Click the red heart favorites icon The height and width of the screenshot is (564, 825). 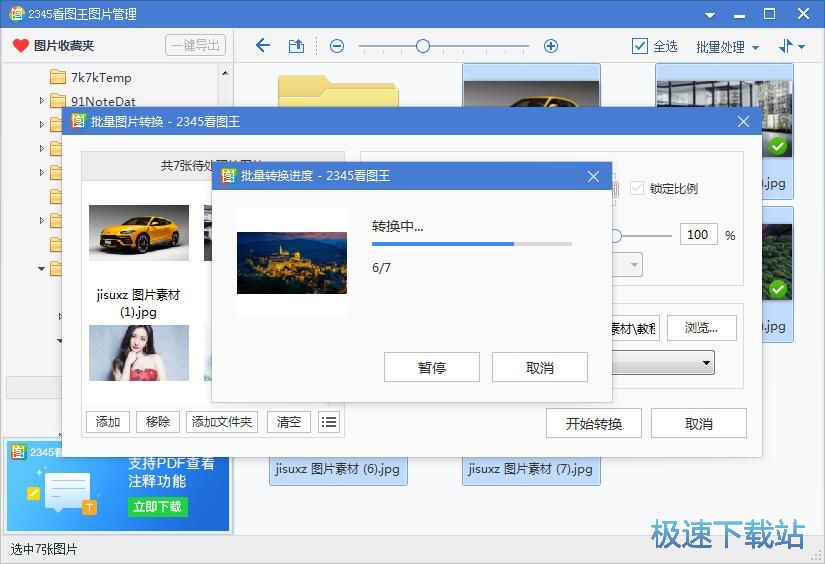(x=21, y=46)
